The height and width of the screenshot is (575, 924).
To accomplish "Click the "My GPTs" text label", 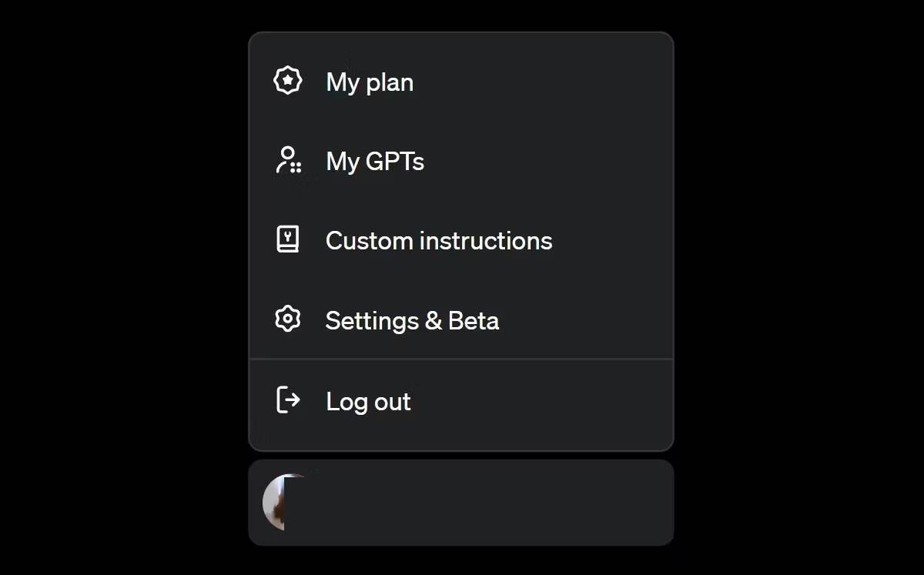I will pos(375,162).
